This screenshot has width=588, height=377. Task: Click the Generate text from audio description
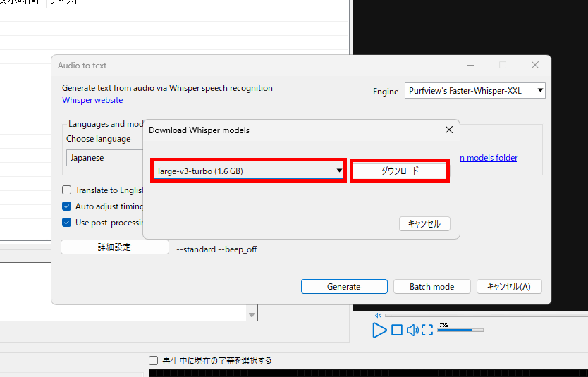click(x=167, y=88)
